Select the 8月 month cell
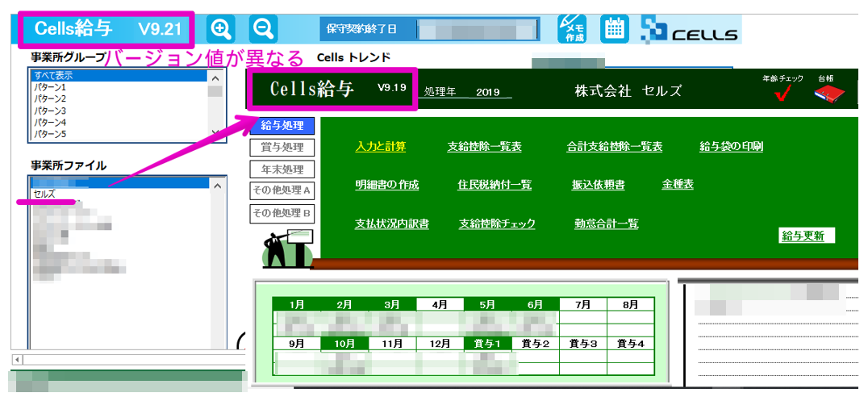Image resolution: width=868 pixels, height=397 pixels. tap(631, 304)
